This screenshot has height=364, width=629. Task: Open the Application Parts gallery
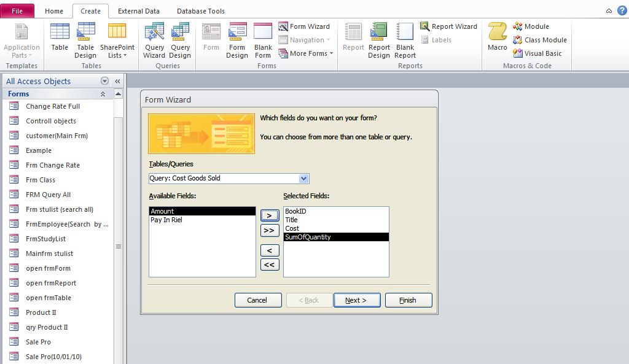(21, 41)
